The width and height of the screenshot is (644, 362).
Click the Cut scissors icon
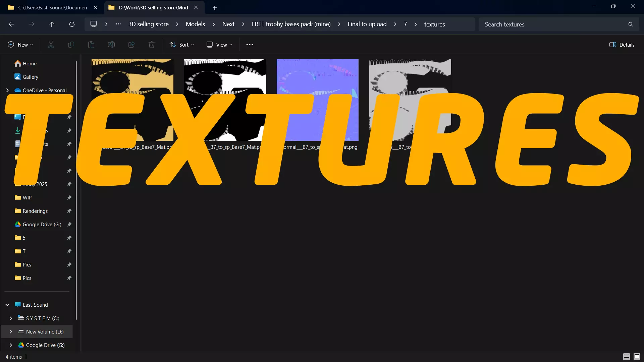click(x=51, y=45)
